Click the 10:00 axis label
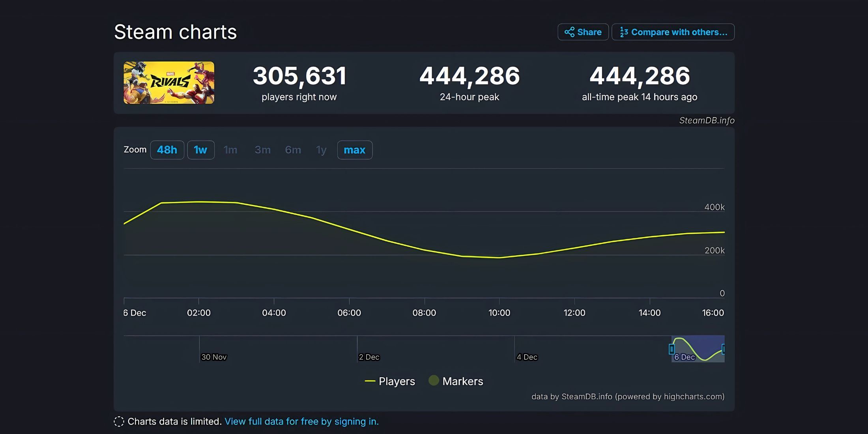868x434 pixels. [x=499, y=313]
